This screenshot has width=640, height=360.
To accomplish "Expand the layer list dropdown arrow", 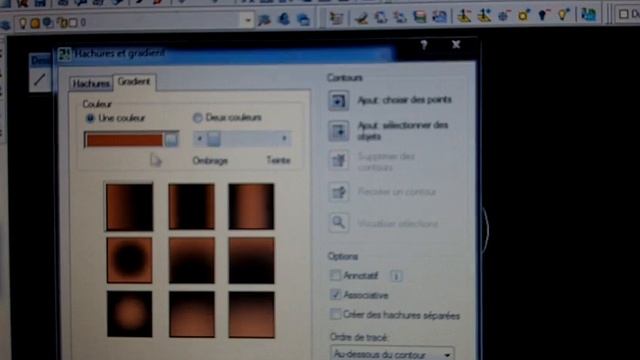I will (247, 20).
